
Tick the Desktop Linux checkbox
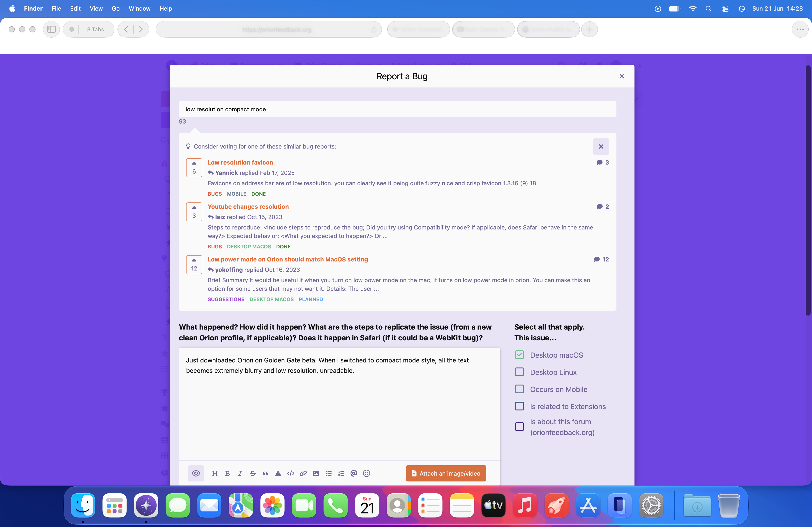519,372
